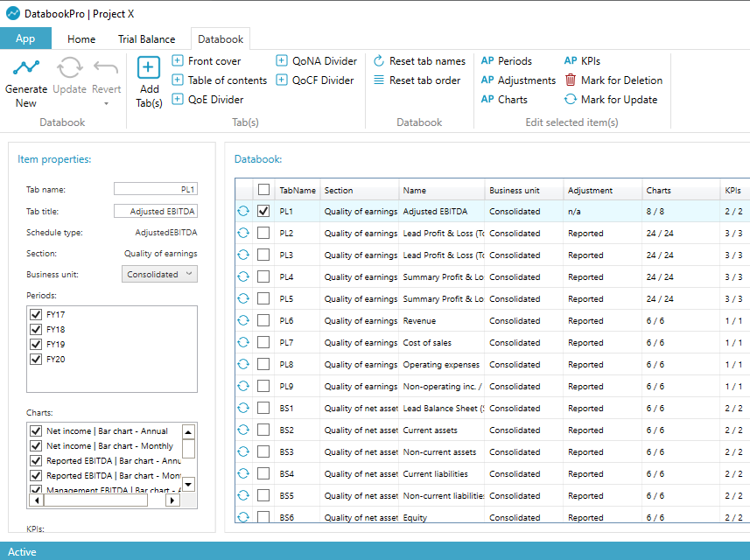Add a QoE Divider tab

point(214,99)
